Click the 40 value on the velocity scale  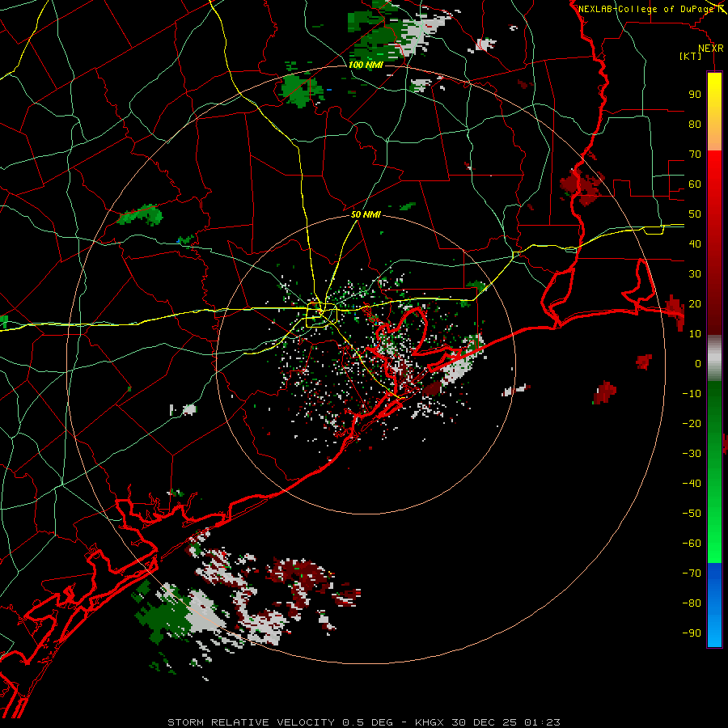[x=695, y=243]
